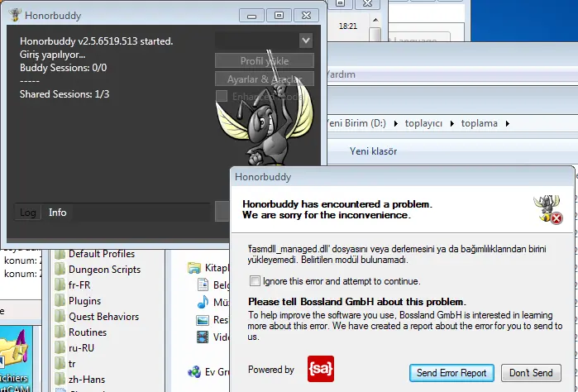Expand arrow after toplama breadcrumb

(508, 123)
